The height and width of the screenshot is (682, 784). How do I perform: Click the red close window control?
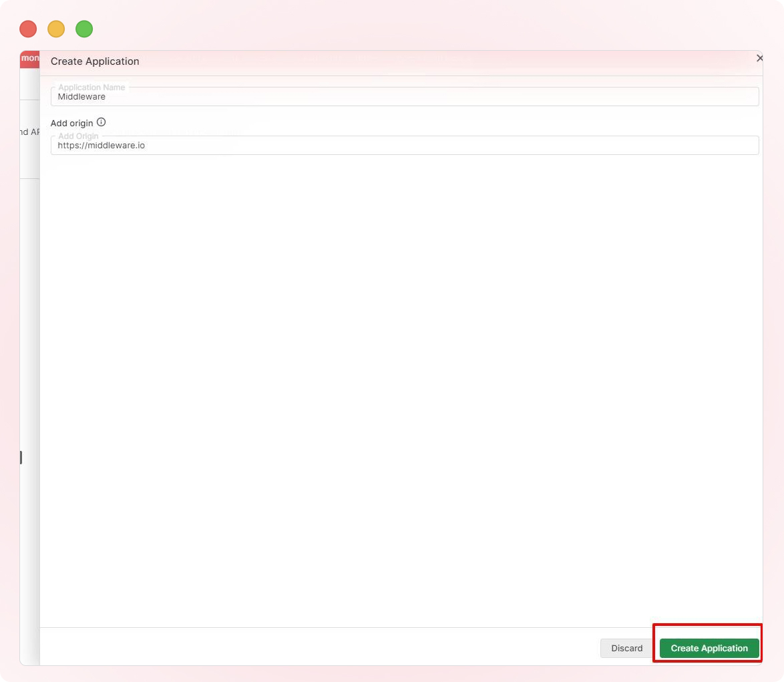(x=28, y=29)
